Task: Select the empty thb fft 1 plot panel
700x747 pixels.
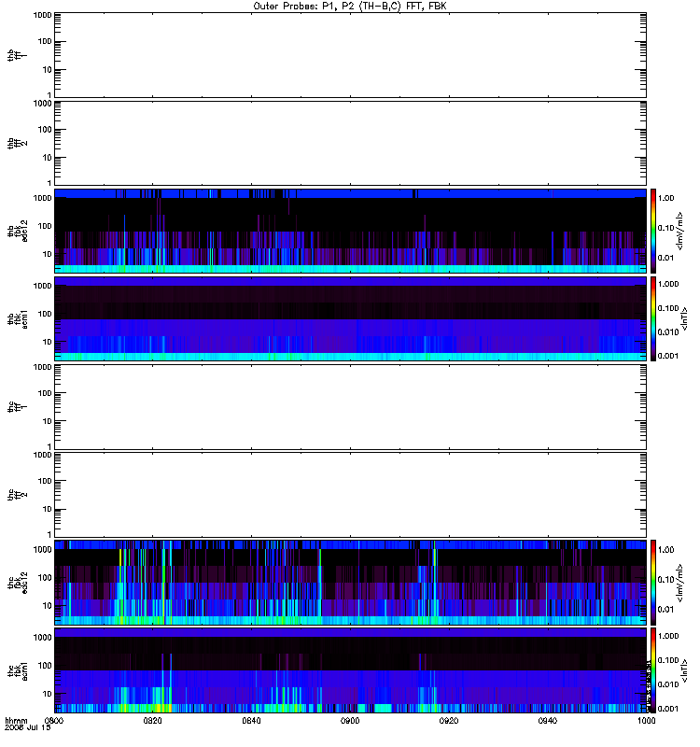Action: tap(350, 55)
